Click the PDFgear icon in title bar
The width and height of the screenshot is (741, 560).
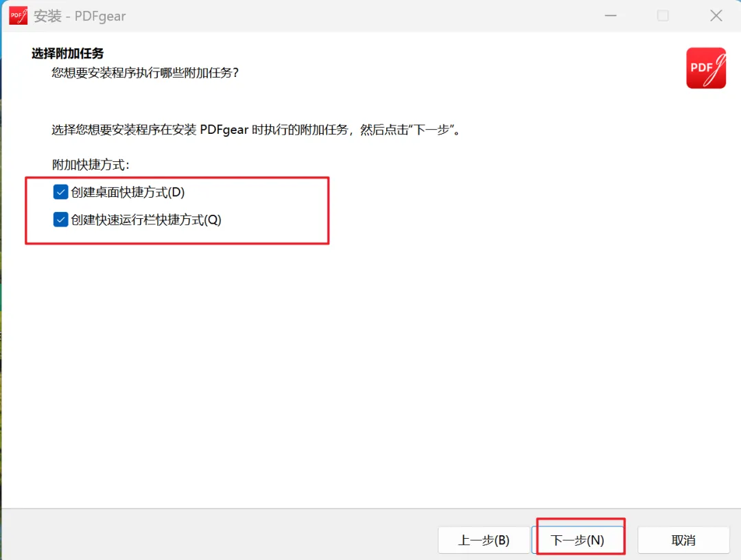click(x=18, y=16)
